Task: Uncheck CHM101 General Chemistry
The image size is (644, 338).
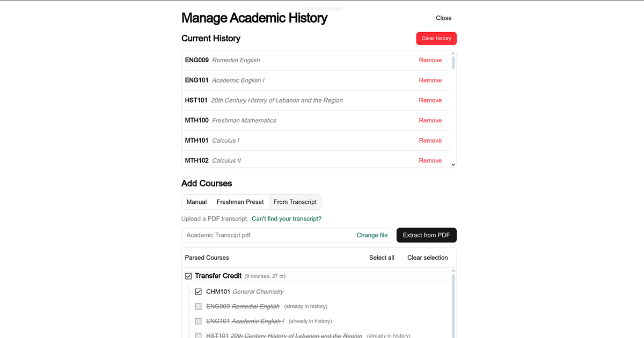Action: point(198,291)
